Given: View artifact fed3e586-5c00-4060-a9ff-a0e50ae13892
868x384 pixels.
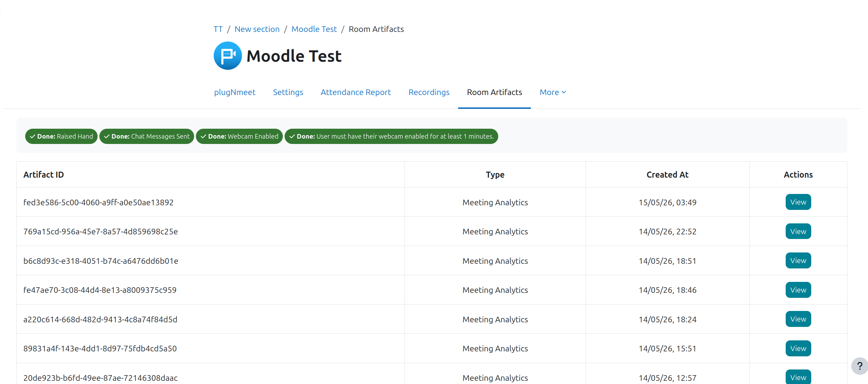Looking at the screenshot, I should pos(798,202).
